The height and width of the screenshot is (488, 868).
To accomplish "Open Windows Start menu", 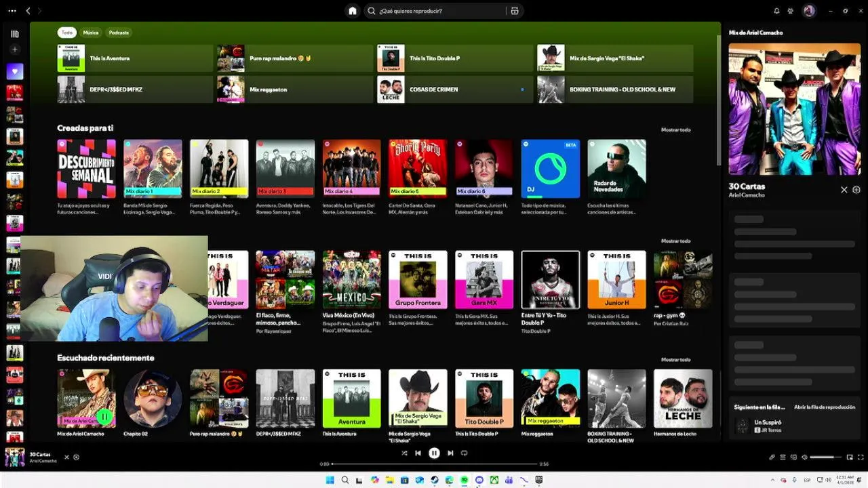I will (330, 480).
